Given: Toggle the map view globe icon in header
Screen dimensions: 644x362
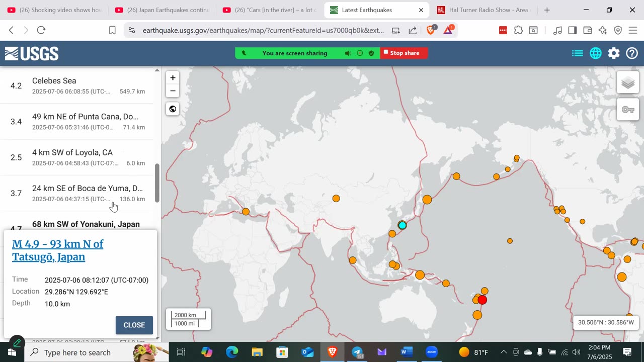Looking at the screenshot, I should (x=596, y=53).
